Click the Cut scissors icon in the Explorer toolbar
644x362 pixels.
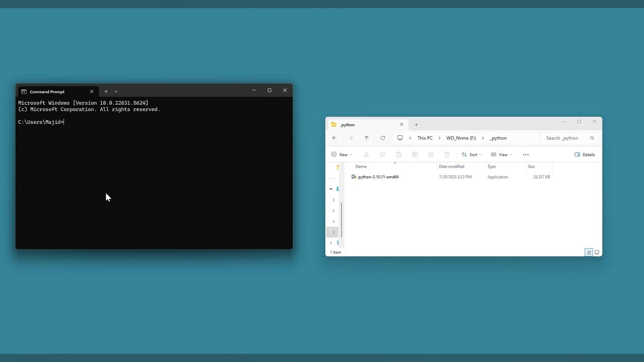coord(366,155)
